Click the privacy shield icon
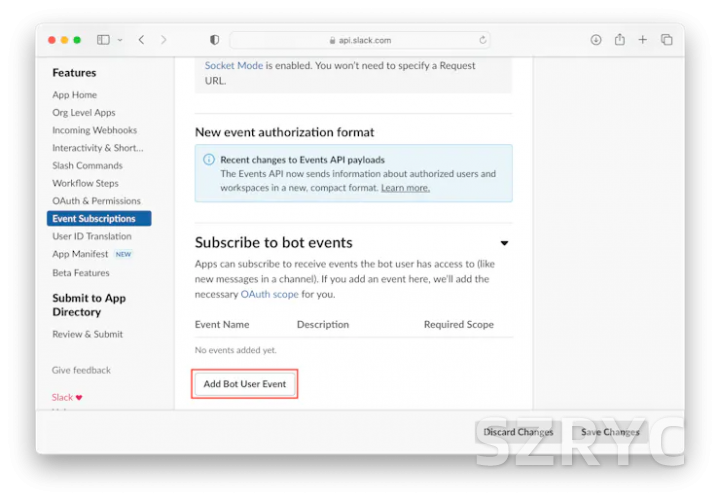This screenshot has height=501, width=720. pyautogui.click(x=214, y=40)
